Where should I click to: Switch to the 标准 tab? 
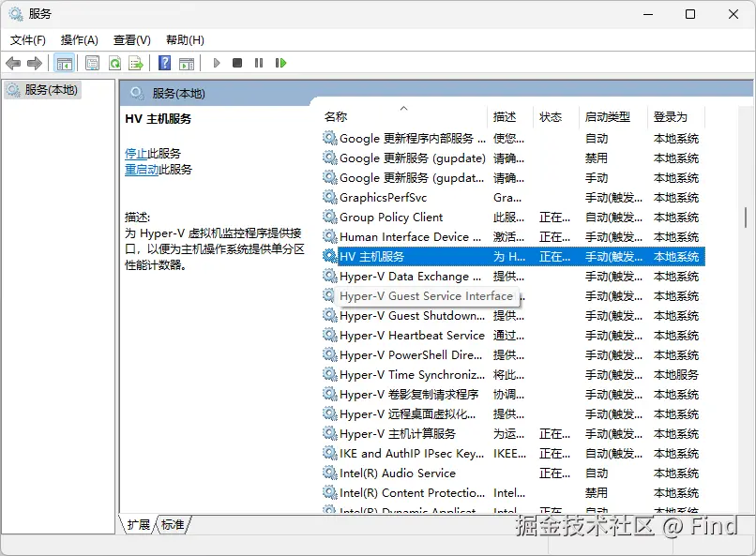tap(174, 524)
